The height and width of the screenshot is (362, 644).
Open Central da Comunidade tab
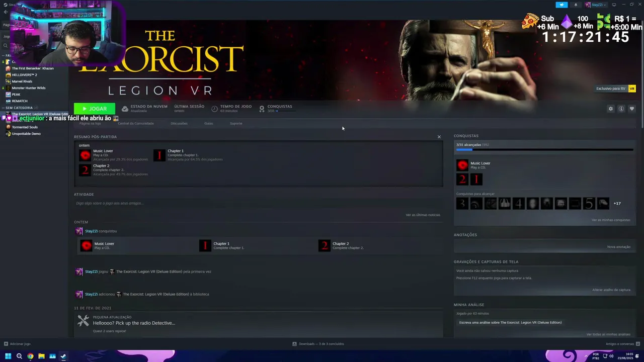coord(136,123)
